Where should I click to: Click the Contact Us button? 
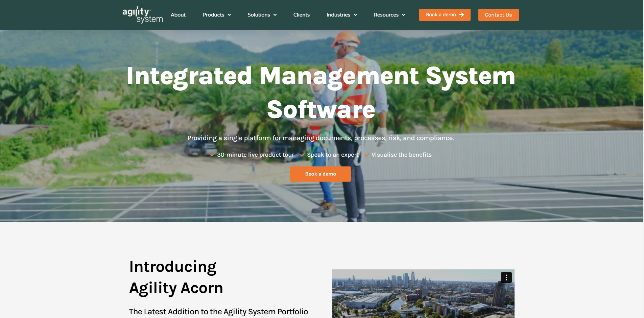pyautogui.click(x=498, y=15)
